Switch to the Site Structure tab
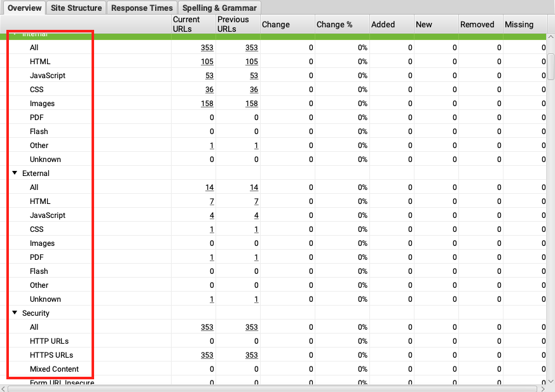This screenshot has height=392, width=555. (x=76, y=8)
